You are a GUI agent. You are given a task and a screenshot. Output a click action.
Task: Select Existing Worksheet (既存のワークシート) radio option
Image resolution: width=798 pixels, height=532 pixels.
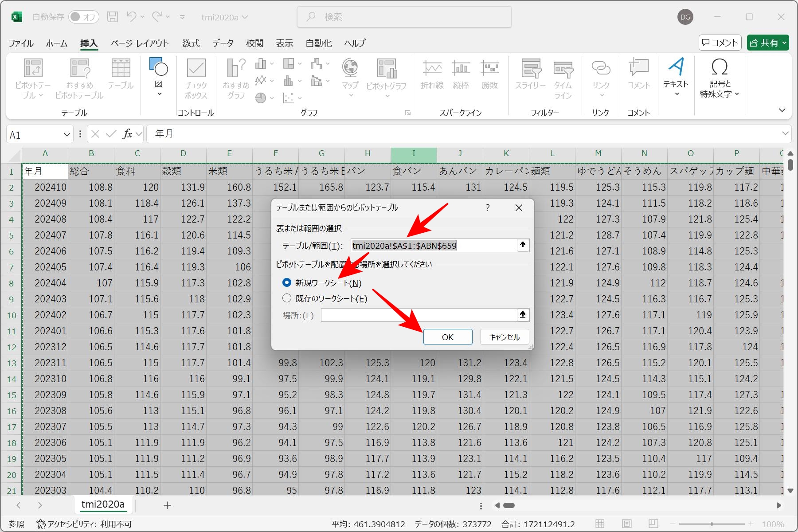coord(287,298)
